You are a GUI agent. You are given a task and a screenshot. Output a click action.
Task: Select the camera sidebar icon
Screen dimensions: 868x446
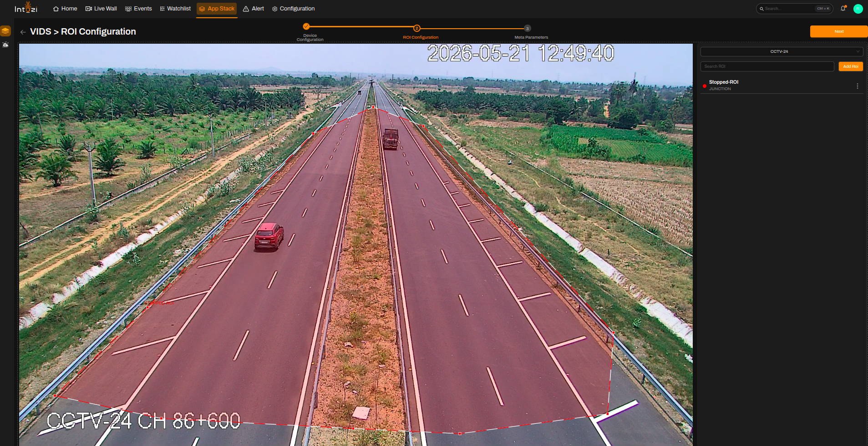coord(5,45)
